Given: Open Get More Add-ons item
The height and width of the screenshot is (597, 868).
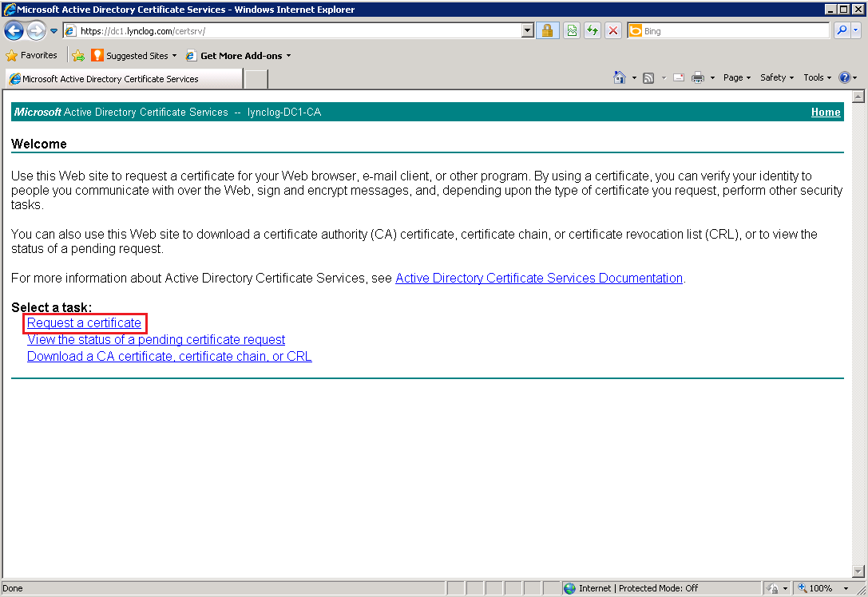Looking at the screenshot, I should pos(238,55).
